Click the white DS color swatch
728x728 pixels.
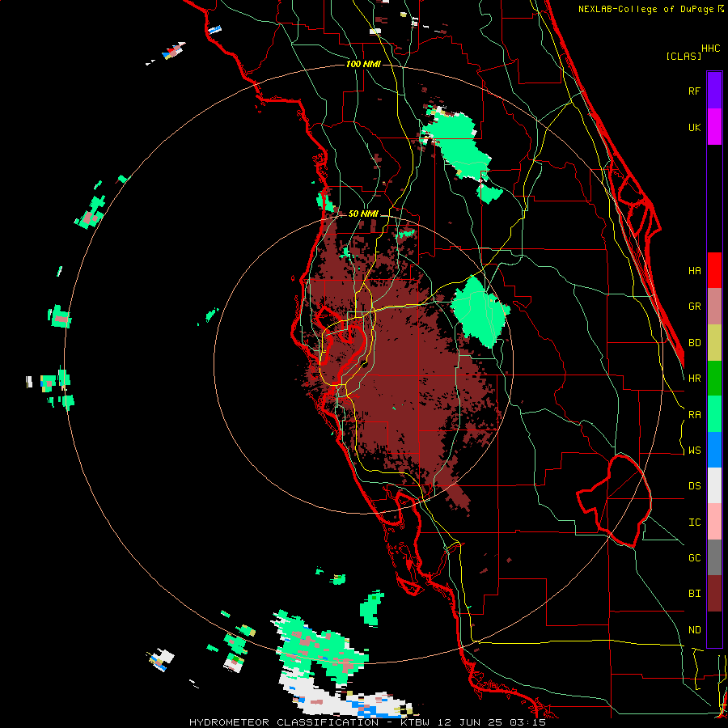pyautogui.click(x=714, y=485)
